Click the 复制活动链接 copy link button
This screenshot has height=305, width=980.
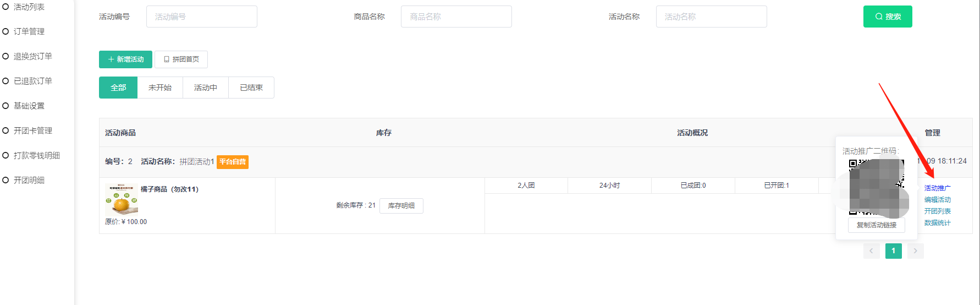coord(876,225)
